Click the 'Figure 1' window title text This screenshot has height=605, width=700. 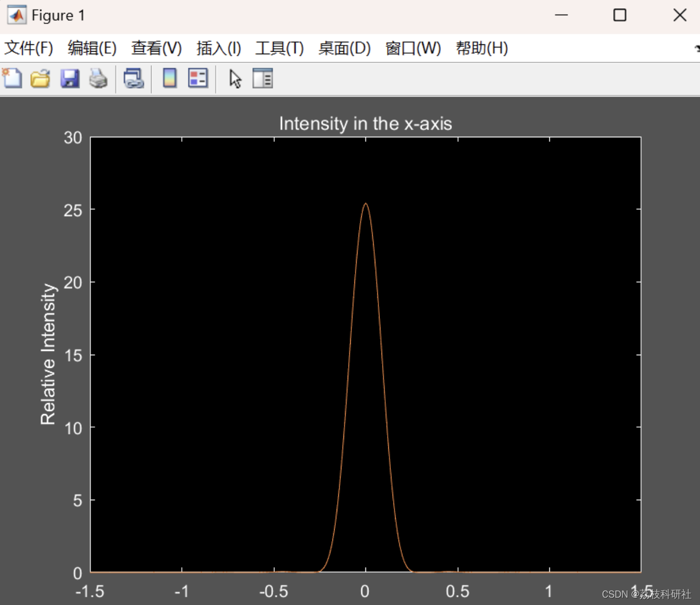tap(58, 15)
